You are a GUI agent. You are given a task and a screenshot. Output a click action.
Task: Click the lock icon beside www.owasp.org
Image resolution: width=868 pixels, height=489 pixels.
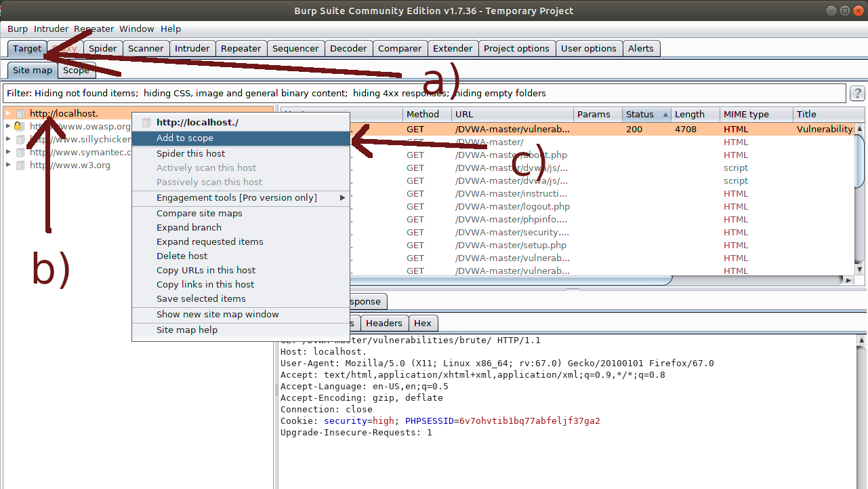tap(20, 127)
